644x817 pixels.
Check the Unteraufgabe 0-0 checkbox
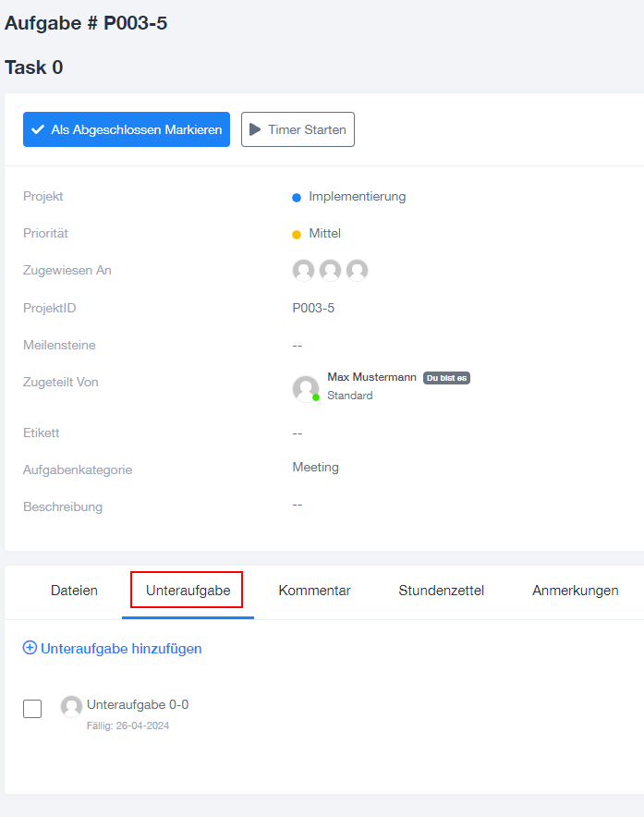tap(32, 709)
